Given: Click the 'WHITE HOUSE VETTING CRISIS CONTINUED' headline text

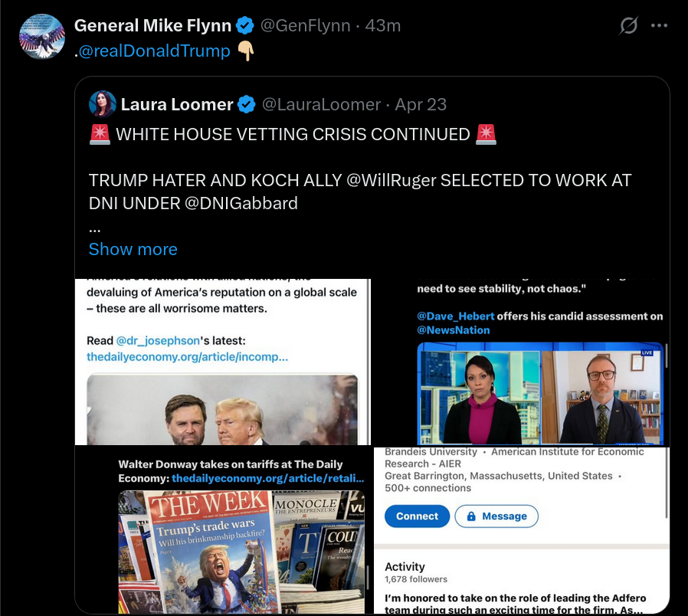Looking at the screenshot, I should pyautogui.click(x=293, y=134).
